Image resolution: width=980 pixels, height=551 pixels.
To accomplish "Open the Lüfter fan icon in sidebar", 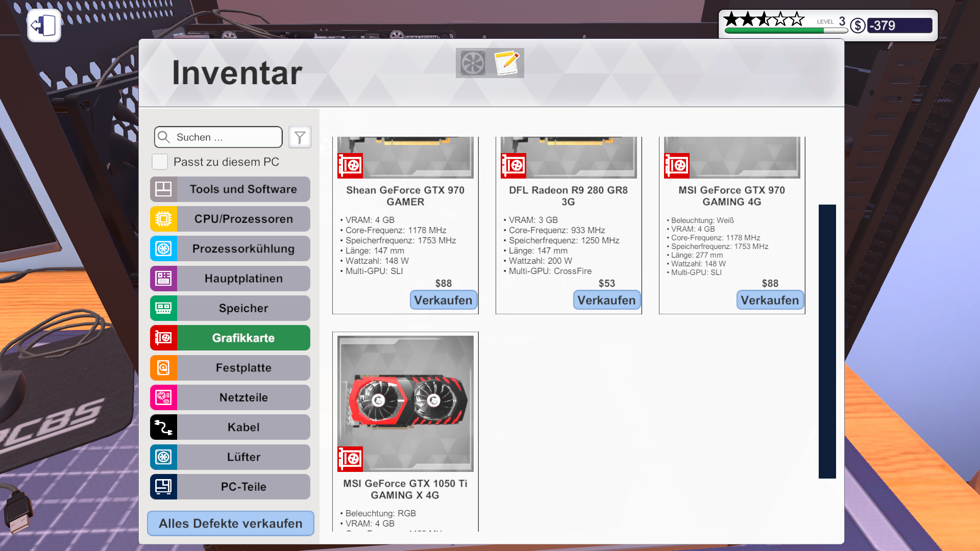I will [163, 457].
